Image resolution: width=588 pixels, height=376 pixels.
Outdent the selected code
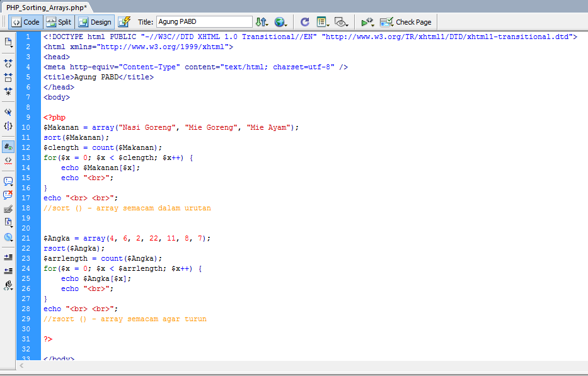8,271
